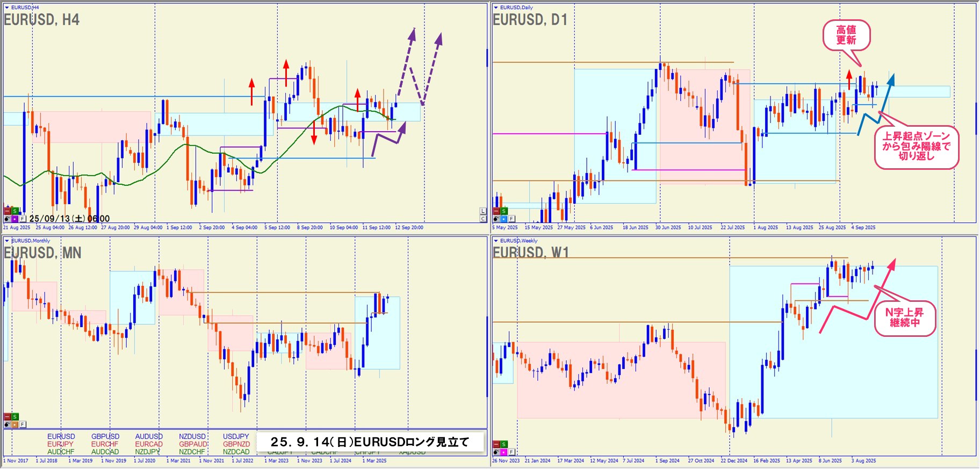The height and width of the screenshot is (469, 980).
Task: Click the C button beside the D1 chart
Action: [482, 219]
